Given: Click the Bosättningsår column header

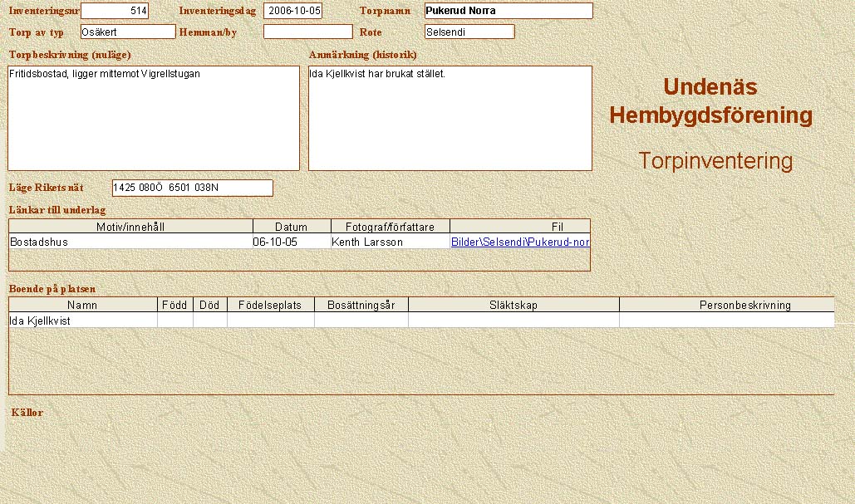Looking at the screenshot, I should pos(361,305).
